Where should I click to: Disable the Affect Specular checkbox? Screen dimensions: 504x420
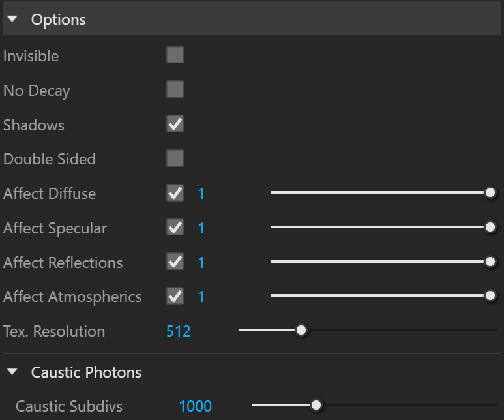[175, 228]
